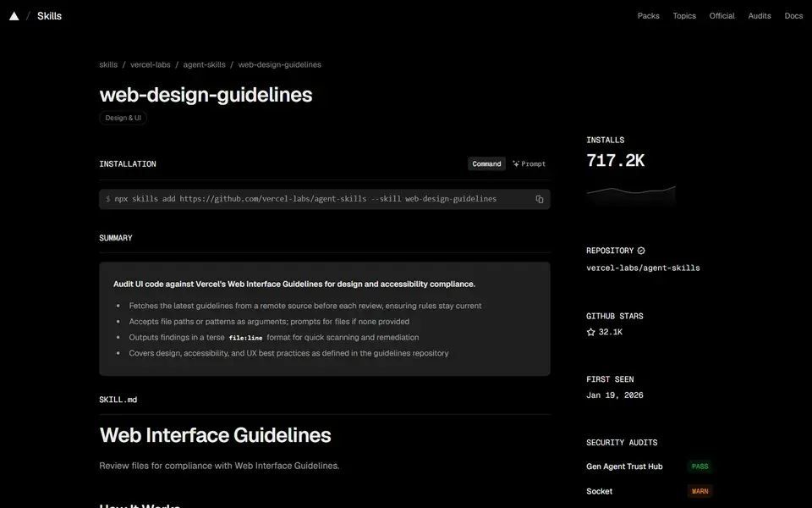
Task: Click the SKILL.md section label
Action: tap(118, 400)
